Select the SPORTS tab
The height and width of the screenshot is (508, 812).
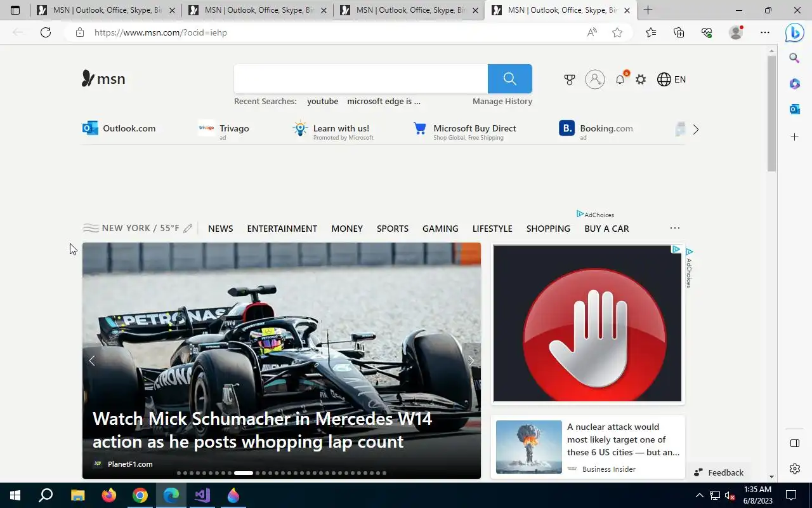(x=393, y=229)
